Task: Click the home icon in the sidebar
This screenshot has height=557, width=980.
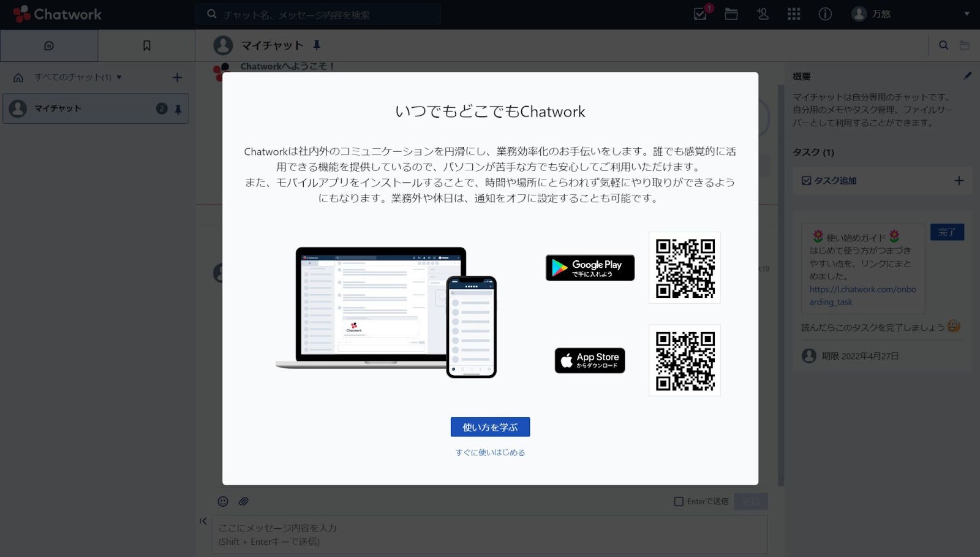Action: [x=18, y=77]
